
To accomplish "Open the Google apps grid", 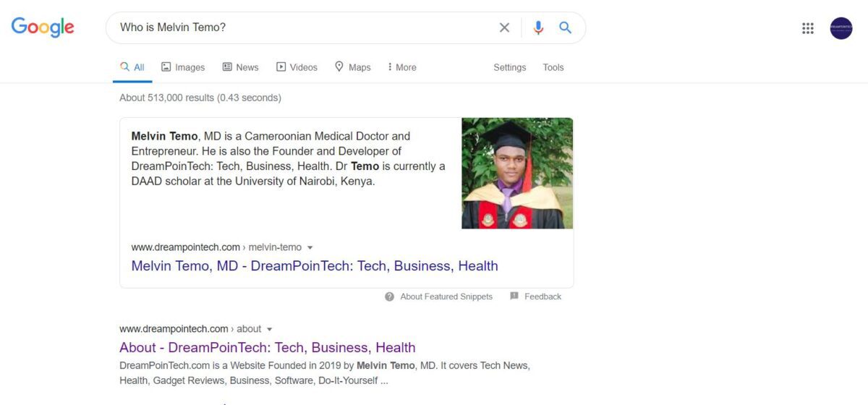I will tap(808, 28).
